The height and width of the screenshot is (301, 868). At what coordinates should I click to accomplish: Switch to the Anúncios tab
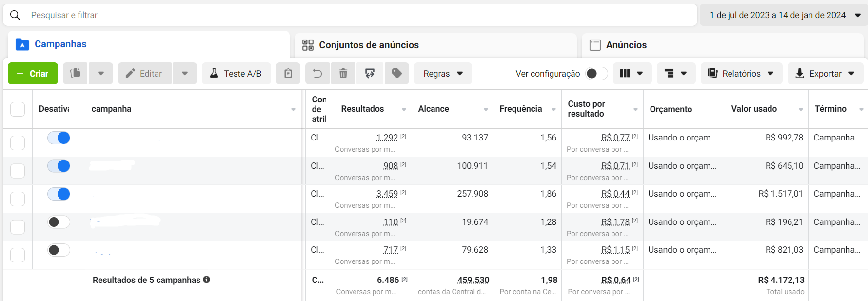tap(626, 45)
